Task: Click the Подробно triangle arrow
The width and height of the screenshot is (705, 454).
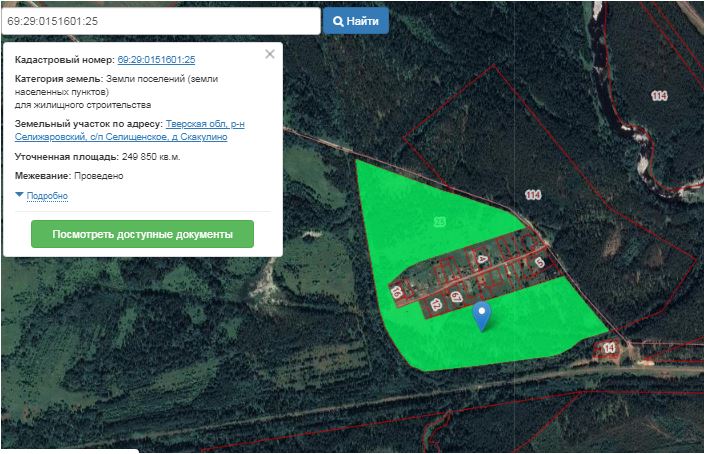Action: click(19, 195)
